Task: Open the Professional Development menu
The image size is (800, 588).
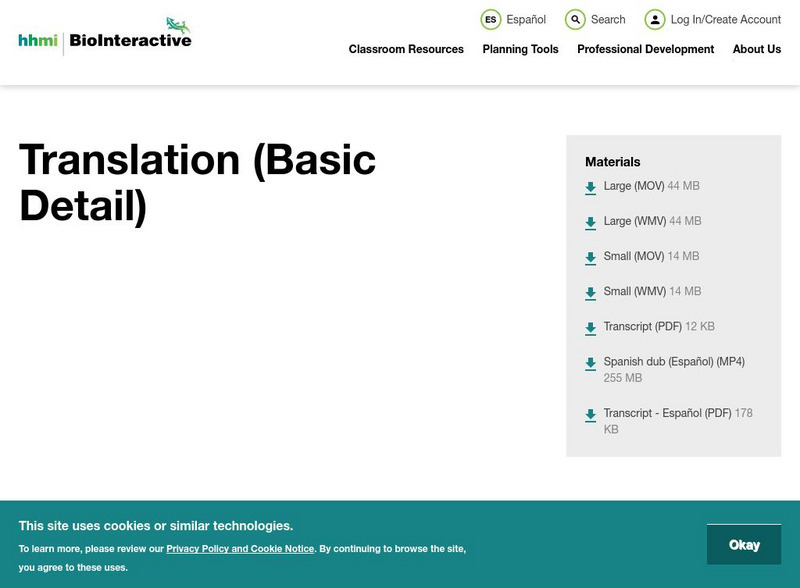Action: [x=646, y=49]
